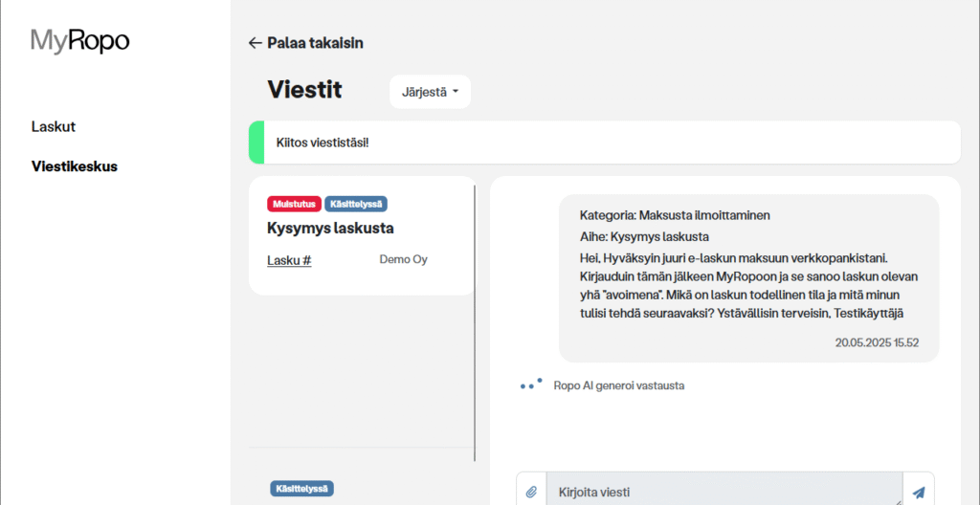This screenshot has height=505, width=980.
Task: Click the Viestit page heading
Action: click(305, 90)
